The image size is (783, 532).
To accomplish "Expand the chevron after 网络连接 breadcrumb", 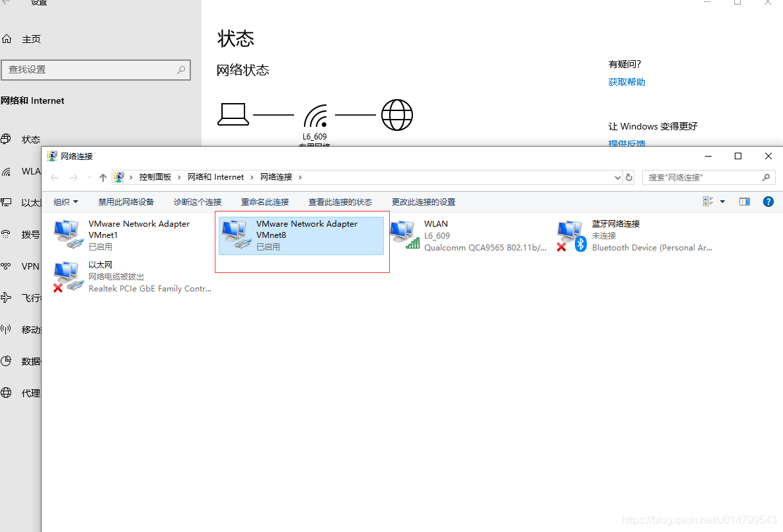I will coord(300,176).
